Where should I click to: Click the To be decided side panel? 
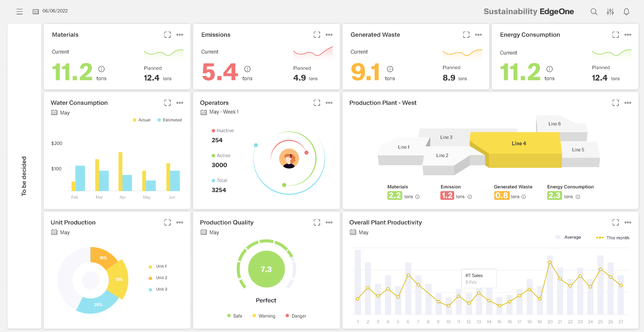coord(24,176)
